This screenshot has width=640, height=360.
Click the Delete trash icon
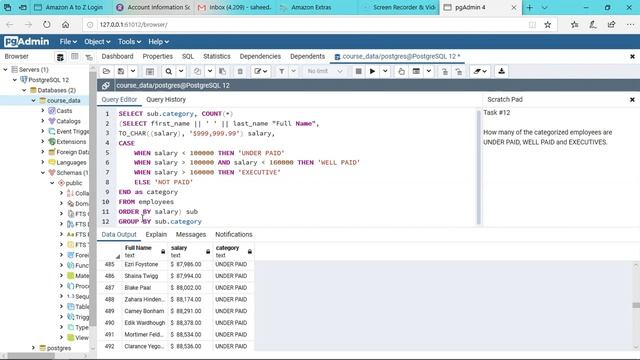(x=240, y=71)
